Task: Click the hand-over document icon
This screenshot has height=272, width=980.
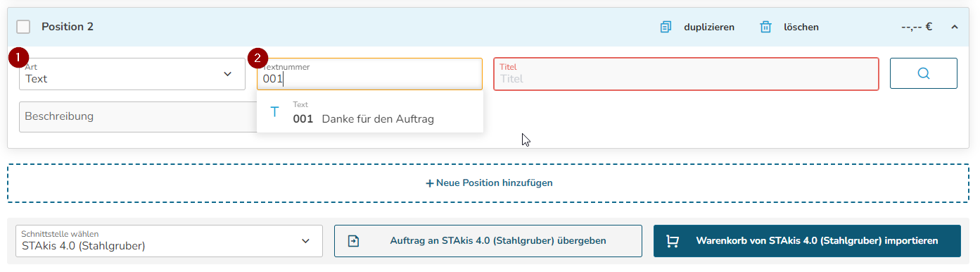Action: [x=354, y=241]
